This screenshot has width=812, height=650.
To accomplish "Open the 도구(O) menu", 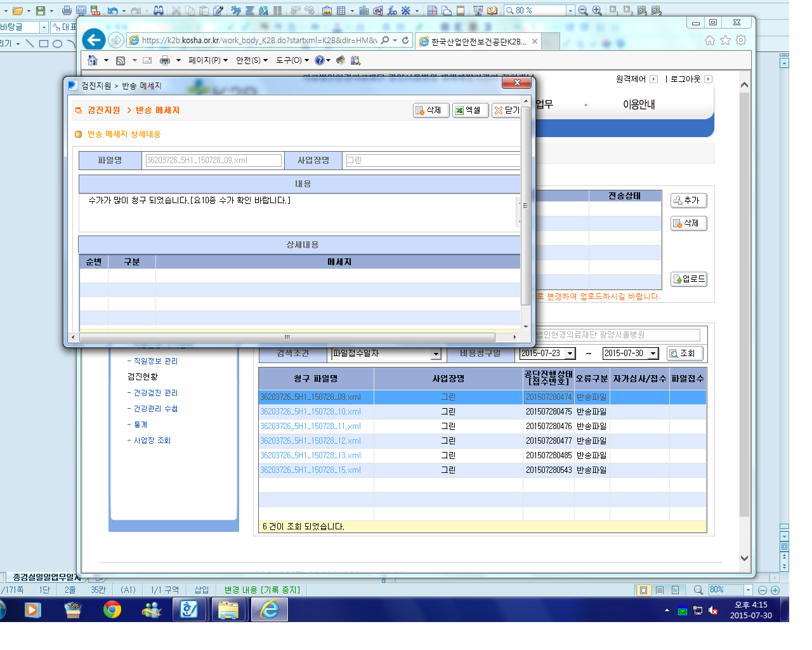I will (x=292, y=60).
